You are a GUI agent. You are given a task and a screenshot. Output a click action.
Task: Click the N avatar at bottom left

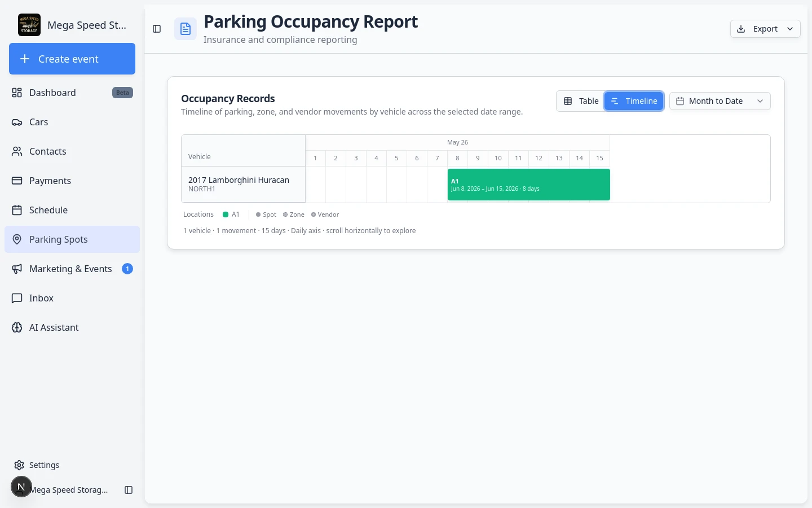pos(21,487)
